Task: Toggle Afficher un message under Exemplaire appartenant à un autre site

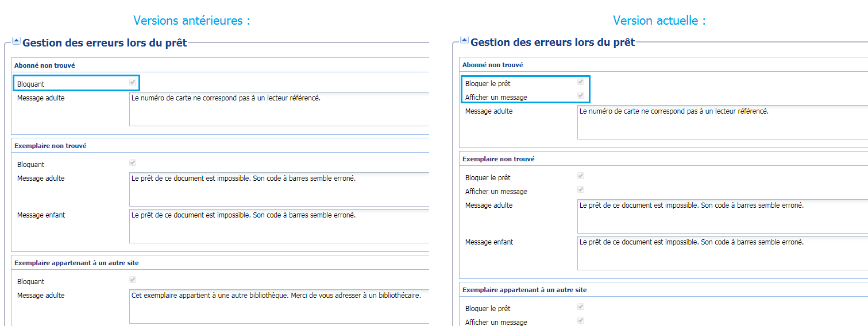Action: click(581, 321)
